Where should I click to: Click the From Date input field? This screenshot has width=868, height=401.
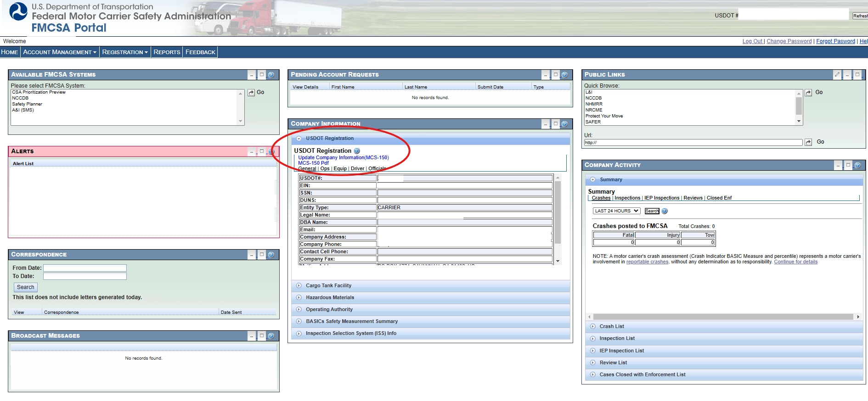tap(85, 268)
